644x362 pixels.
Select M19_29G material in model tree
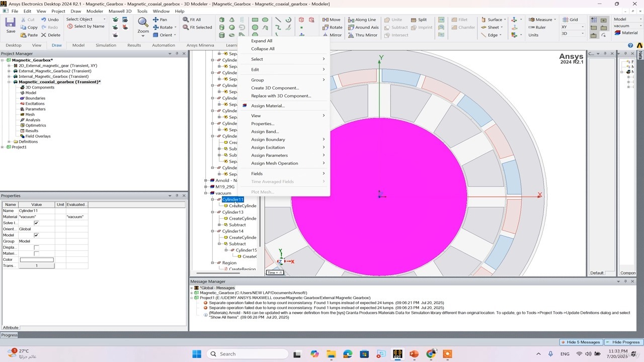pyautogui.click(x=225, y=187)
